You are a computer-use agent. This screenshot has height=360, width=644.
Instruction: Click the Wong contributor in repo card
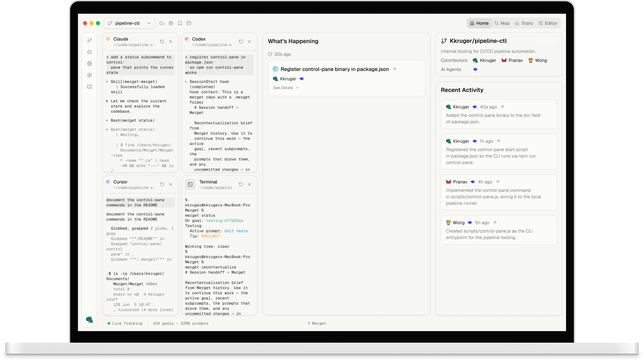(x=537, y=60)
